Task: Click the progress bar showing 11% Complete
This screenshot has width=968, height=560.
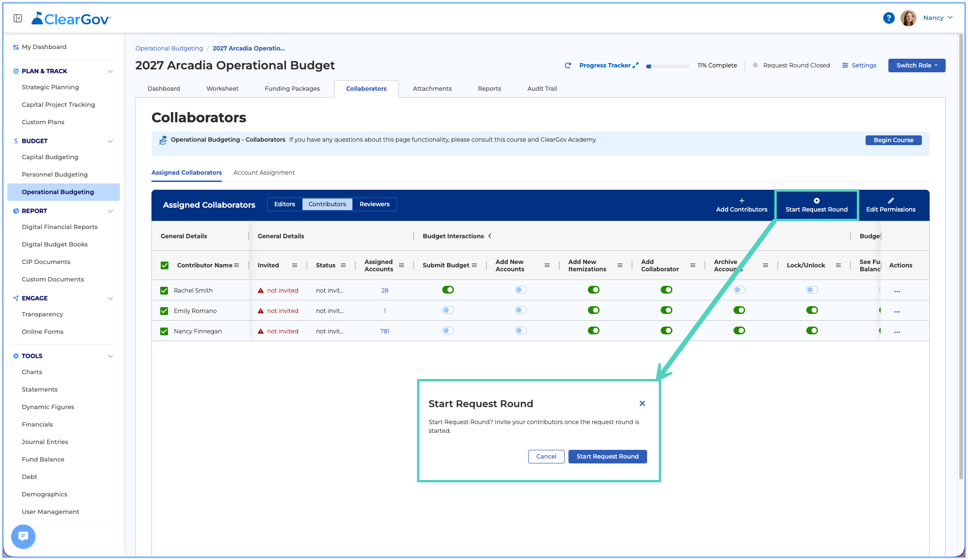Action: click(x=668, y=66)
